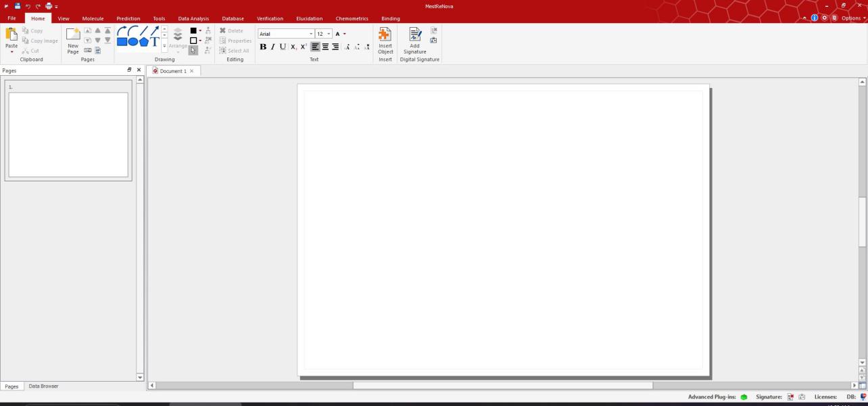Create a New Page
The height and width of the screenshot is (406, 868).
[73, 41]
